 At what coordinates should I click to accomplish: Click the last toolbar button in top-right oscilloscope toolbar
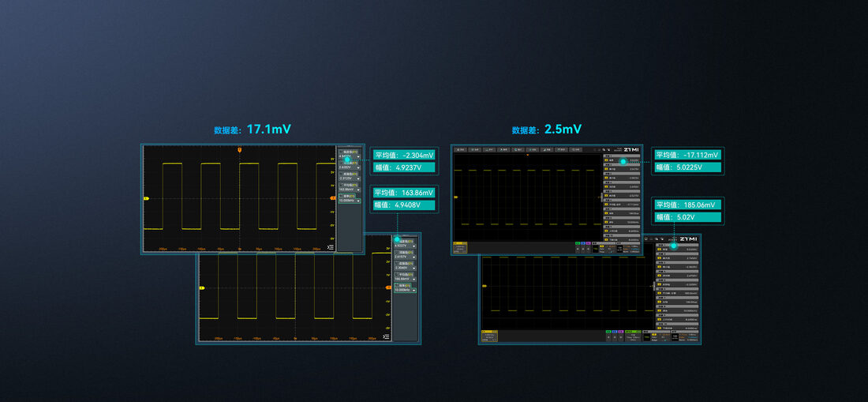[x=576, y=149]
